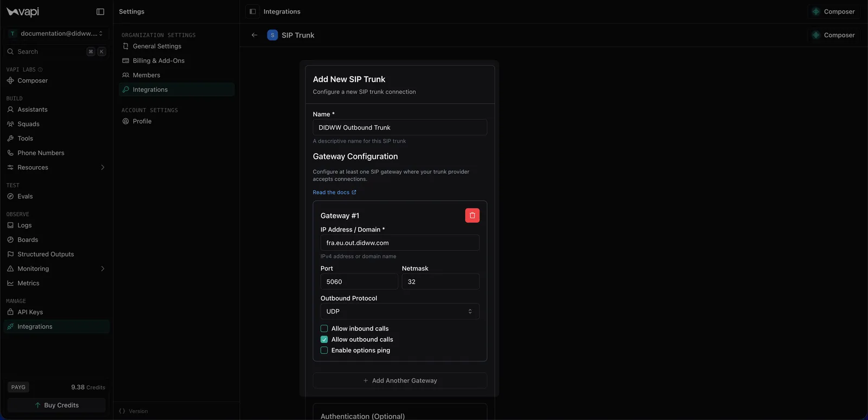Click the Composer sparkle icon under Vapi Labs

tap(10, 80)
